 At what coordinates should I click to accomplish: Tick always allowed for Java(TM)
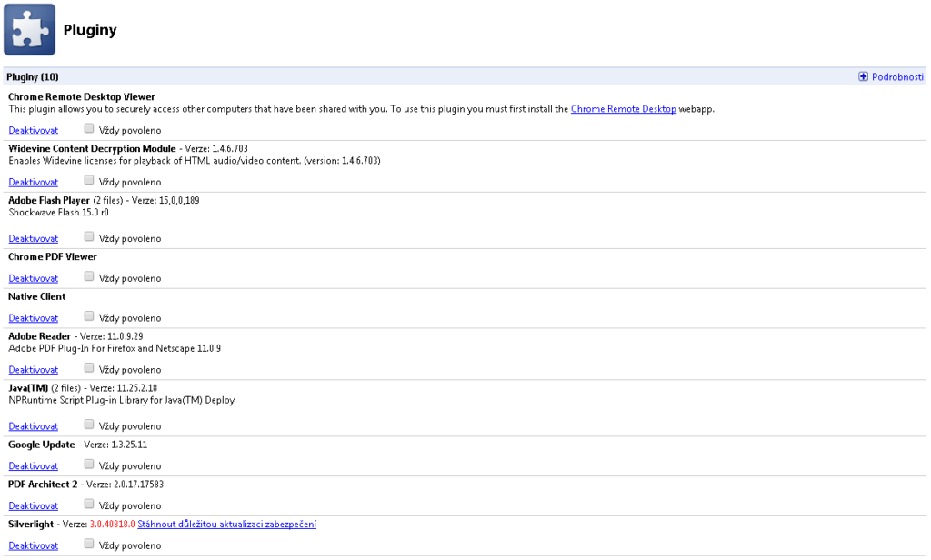(x=89, y=425)
